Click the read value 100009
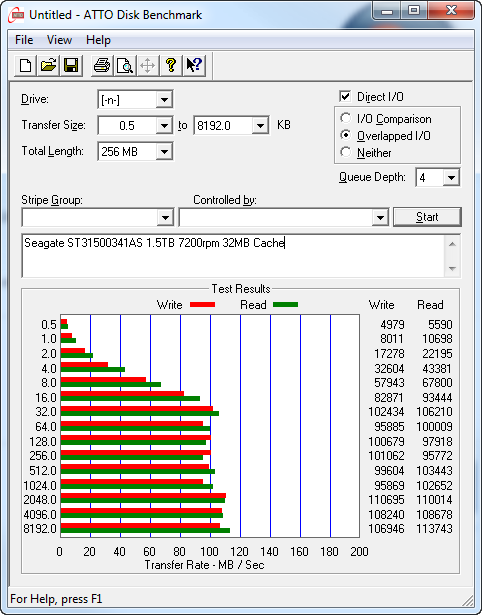 [x=434, y=426]
